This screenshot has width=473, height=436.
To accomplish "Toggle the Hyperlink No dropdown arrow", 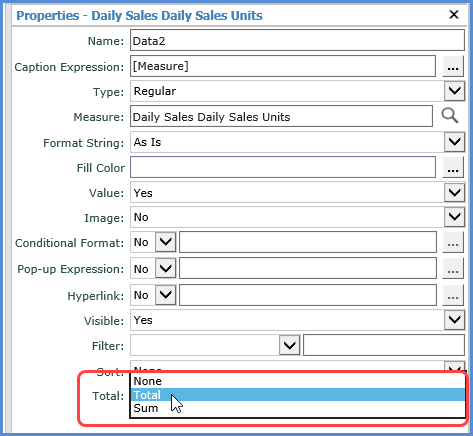I will tap(166, 295).
